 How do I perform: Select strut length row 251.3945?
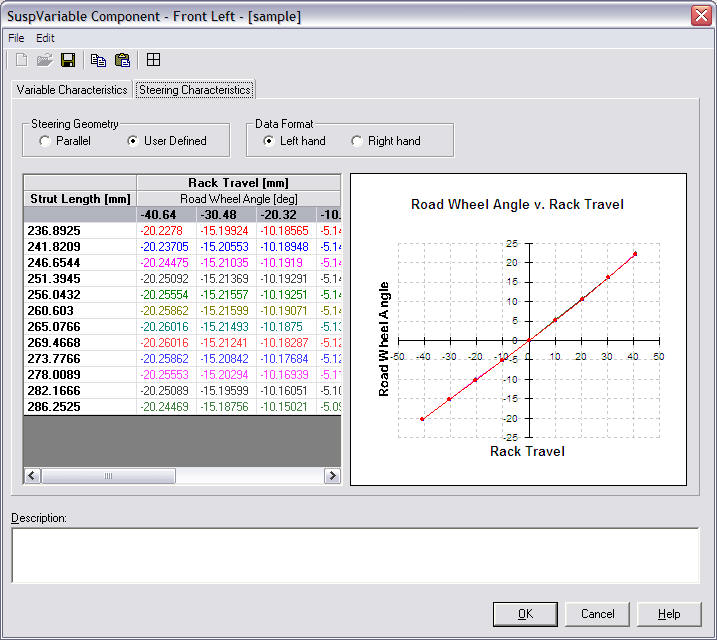(80, 278)
